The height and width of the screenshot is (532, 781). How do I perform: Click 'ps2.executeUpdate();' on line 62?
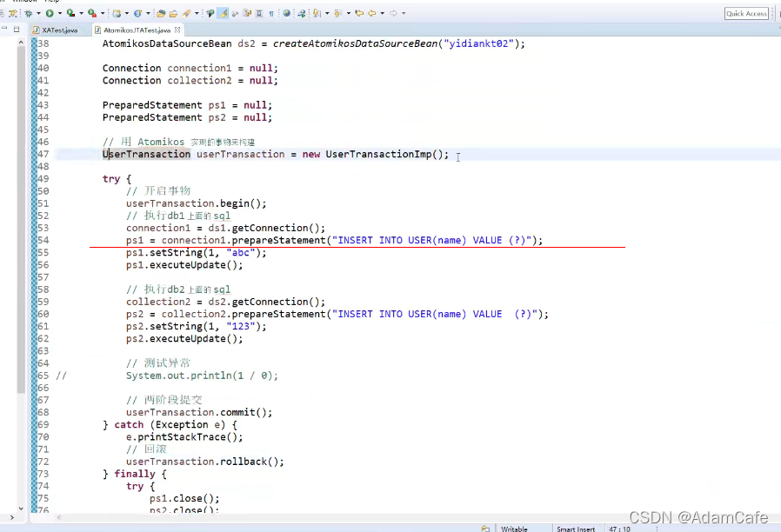point(184,339)
